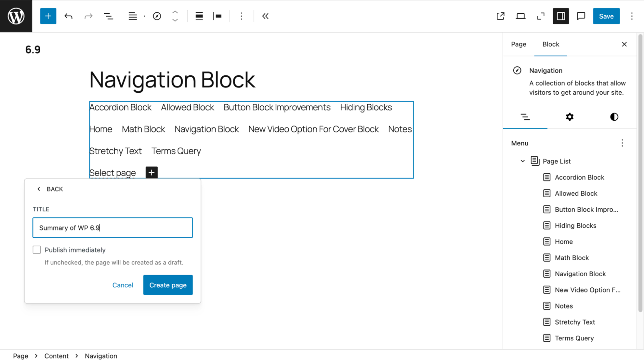Open the block inserter
Screen dimensions: 644x362
tap(48, 16)
